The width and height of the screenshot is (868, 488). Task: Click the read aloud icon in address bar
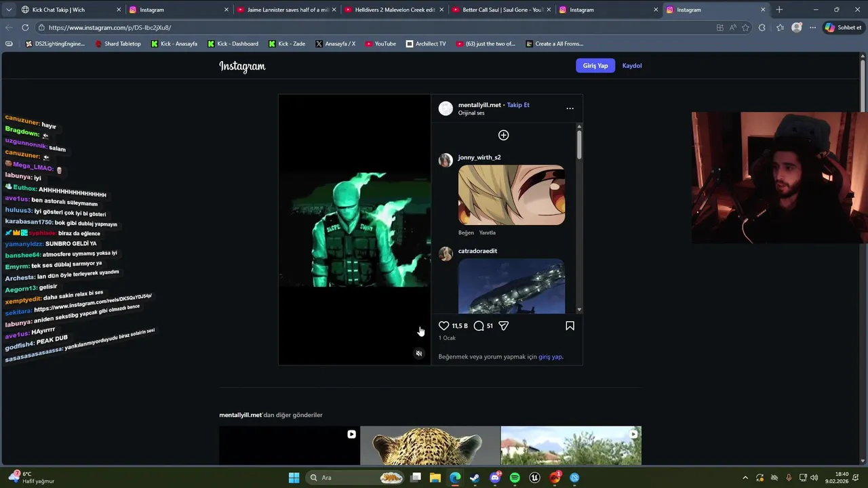pyautogui.click(x=733, y=28)
